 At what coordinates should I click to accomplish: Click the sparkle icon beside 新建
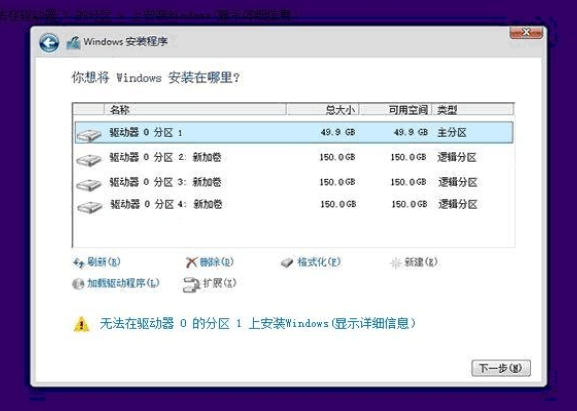[x=396, y=263]
